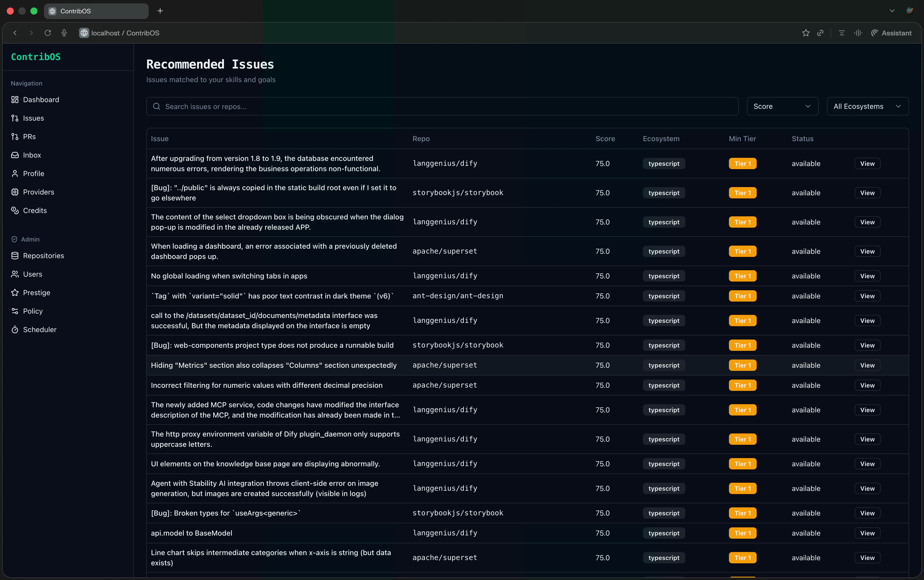Click the browser forward arrow
The width and height of the screenshot is (924, 580).
32,33
